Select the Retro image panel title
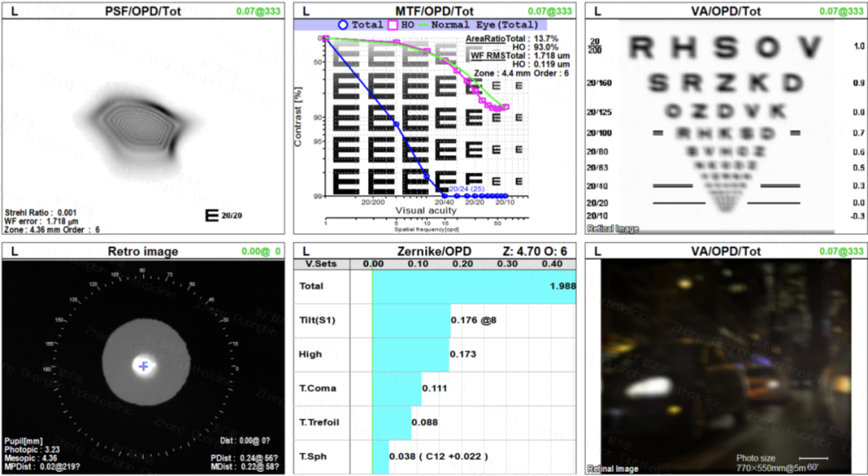The height and width of the screenshot is (476, 868). tap(143, 252)
